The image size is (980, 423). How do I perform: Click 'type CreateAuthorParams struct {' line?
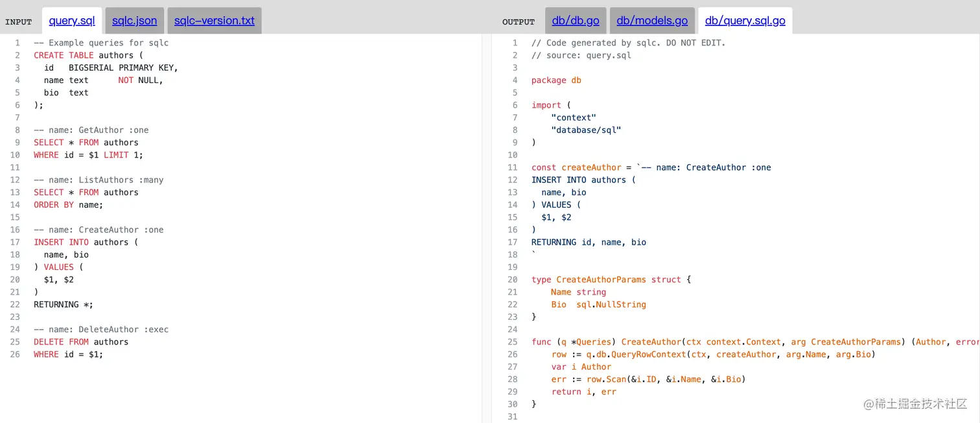pyautogui.click(x=611, y=280)
